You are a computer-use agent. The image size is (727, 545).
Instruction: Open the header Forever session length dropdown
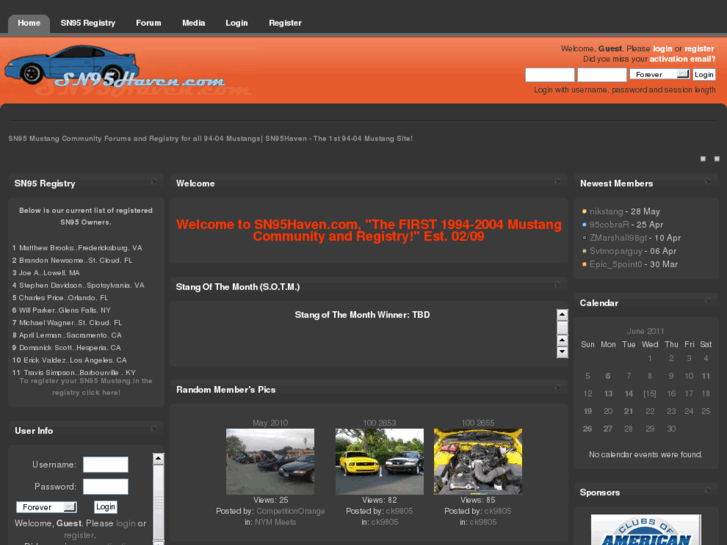point(659,74)
